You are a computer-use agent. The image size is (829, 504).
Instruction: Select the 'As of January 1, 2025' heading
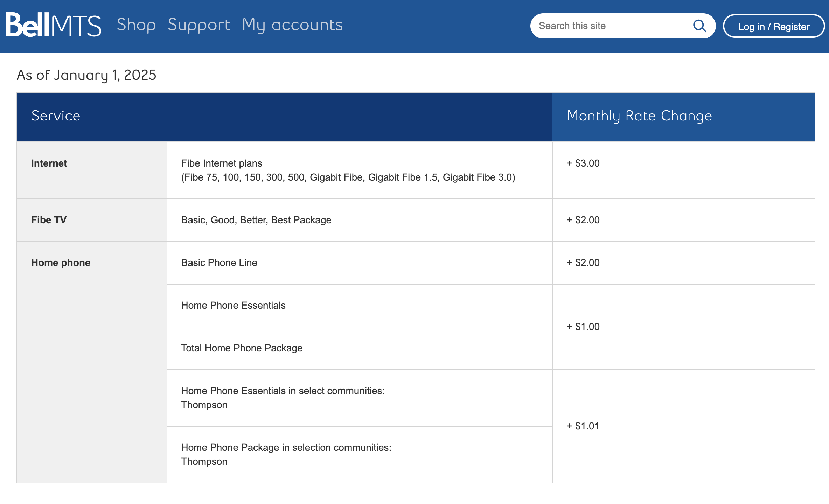(x=86, y=75)
